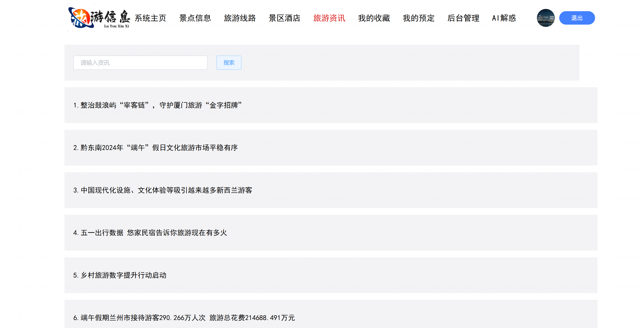
Task: Open 端午假期兰州市接待游客 news item
Action: [184, 317]
